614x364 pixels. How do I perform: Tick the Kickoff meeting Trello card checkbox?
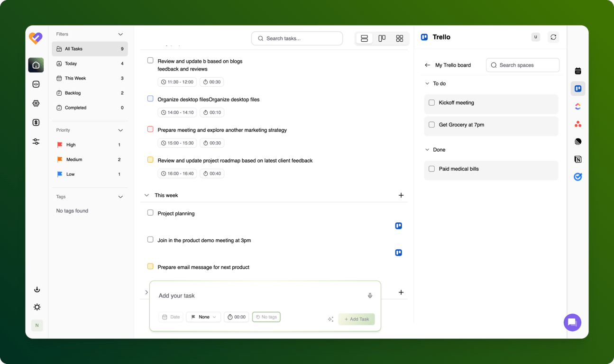pos(431,102)
